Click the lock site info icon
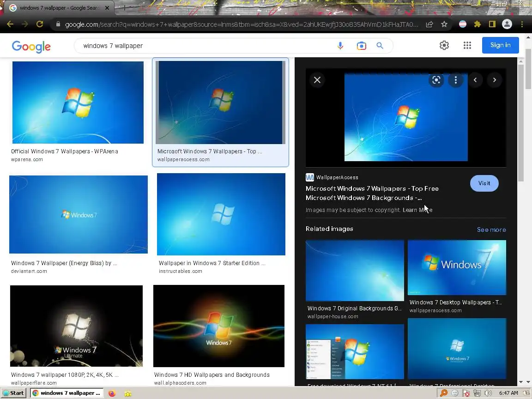This screenshot has width=532, height=399. click(58, 24)
